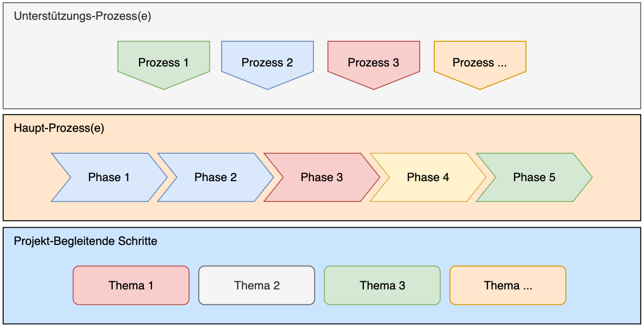The image size is (644, 328).
Task: Click the Unterstützungs-Prozess(e) title text
Action: (83, 16)
